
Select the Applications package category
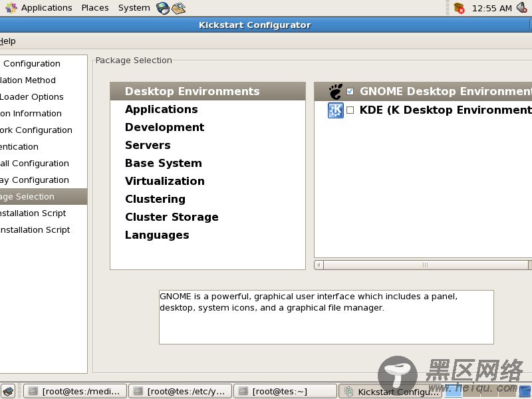point(207,109)
